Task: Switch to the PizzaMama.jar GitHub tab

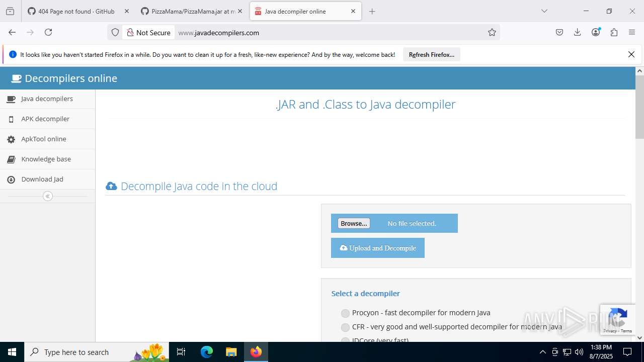Action: pyautogui.click(x=192, y=11)
